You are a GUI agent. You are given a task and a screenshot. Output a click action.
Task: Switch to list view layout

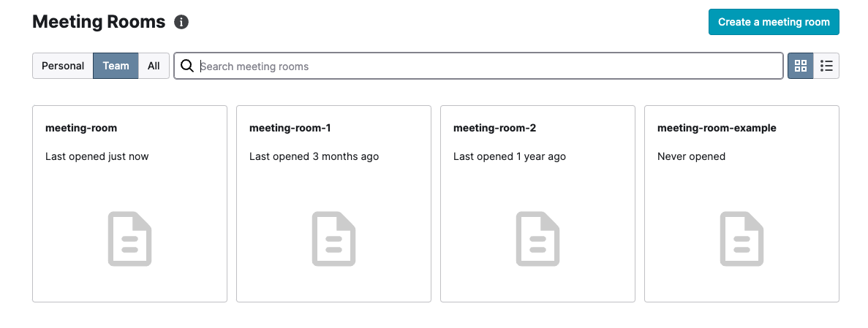coord(826,66)
